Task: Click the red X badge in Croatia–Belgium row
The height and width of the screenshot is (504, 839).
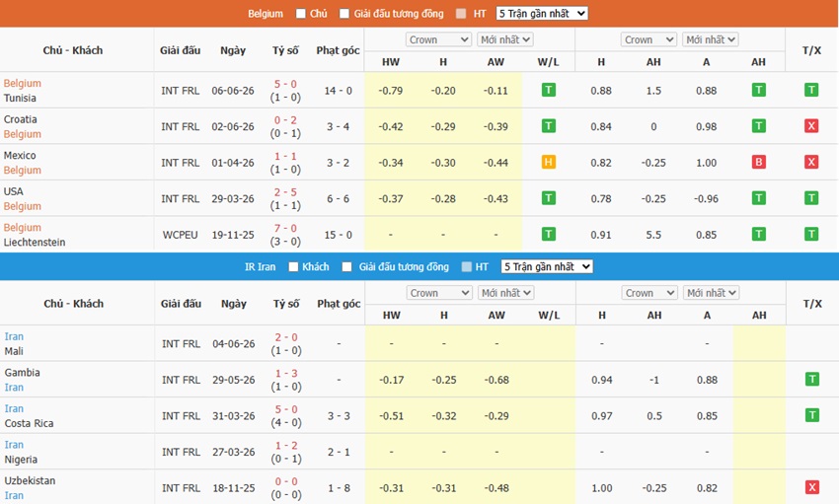Action: pyautogui.click(x=811, y=126)
